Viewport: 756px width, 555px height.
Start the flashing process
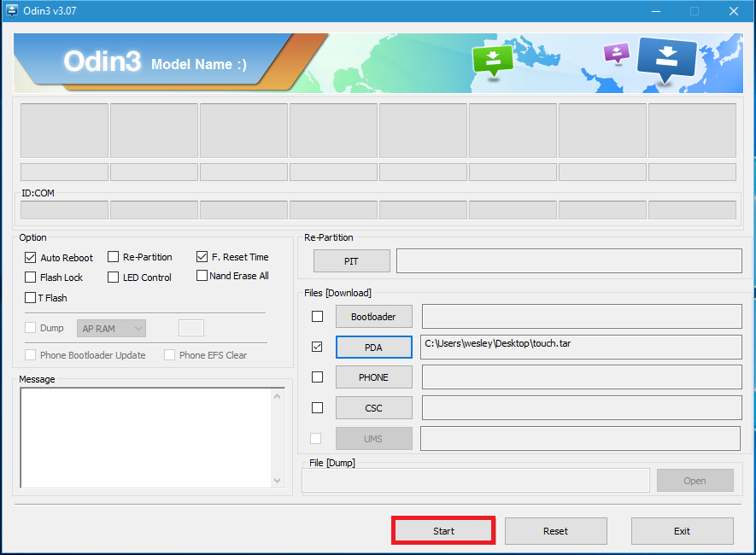coord(443,531)
